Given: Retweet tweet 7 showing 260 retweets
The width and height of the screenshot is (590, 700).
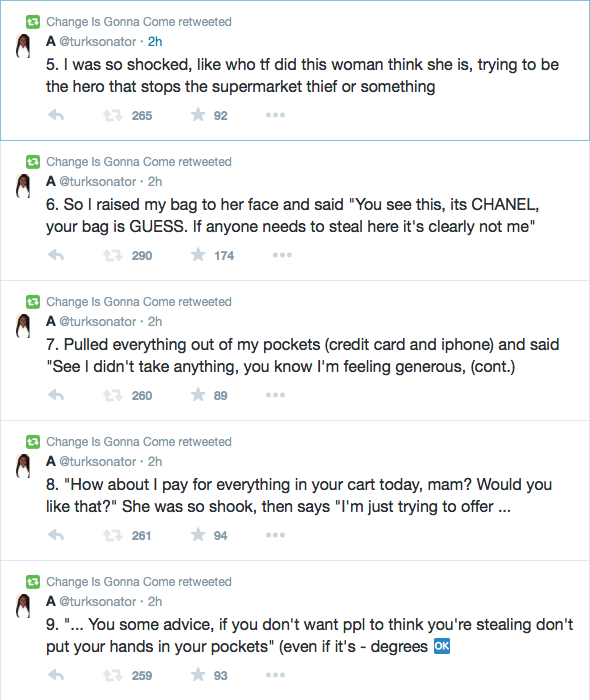Looking at the screenshot, I should (x=112, y=396).
